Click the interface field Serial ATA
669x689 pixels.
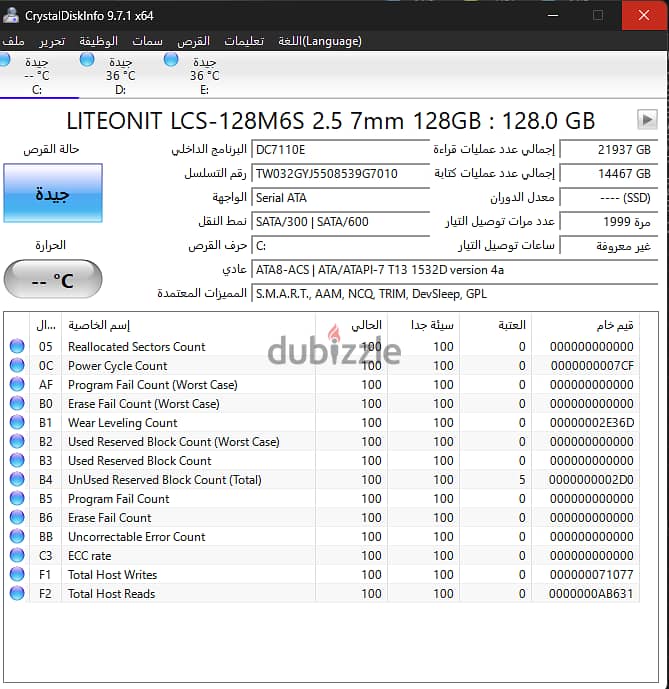pos(341,198)
